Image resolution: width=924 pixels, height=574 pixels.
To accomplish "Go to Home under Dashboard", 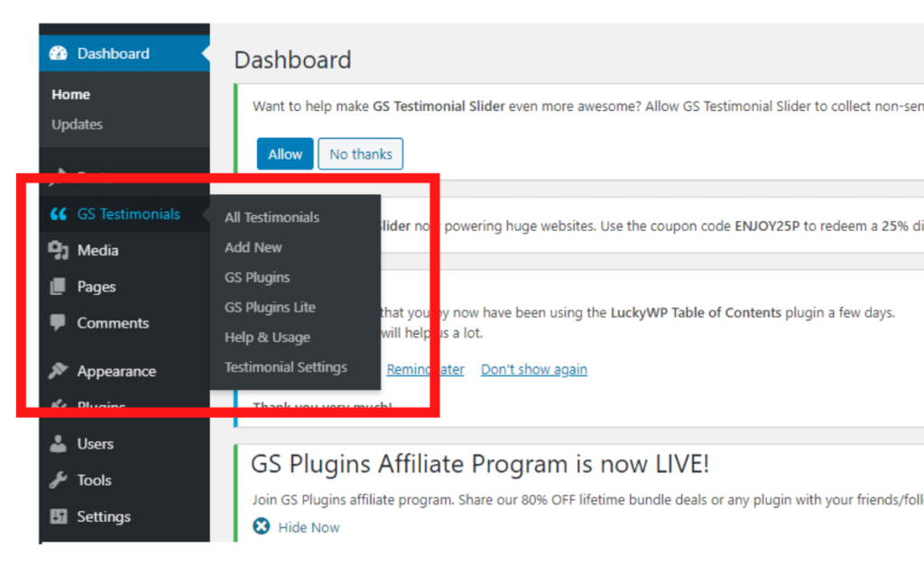I will tap(70, 94).
